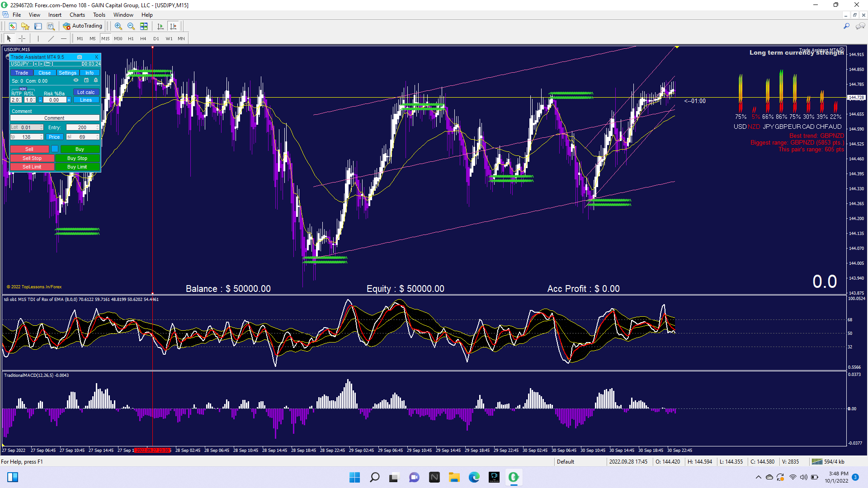Enable the chart shift toolbar icon
Image resolution: width=868 pixels, height=488 pixels.
point(173,26)
